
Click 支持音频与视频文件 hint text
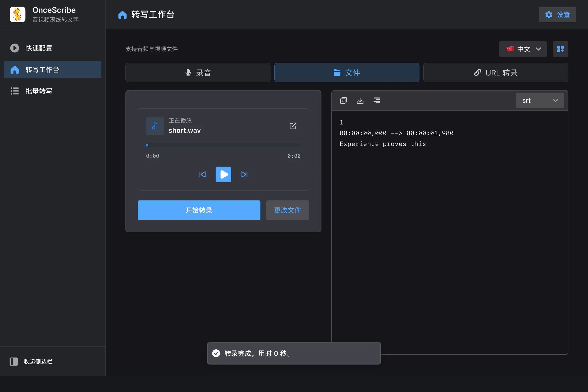[151, 49]
